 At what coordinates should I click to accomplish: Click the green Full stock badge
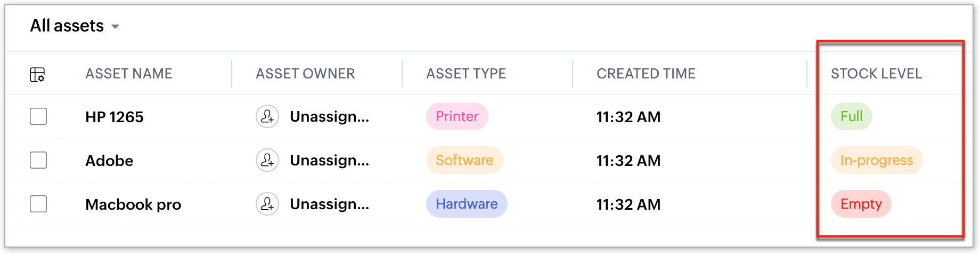851,116
